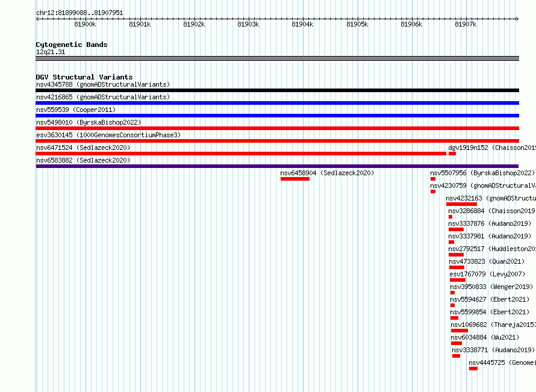Screen dimensions: 536x392
Task: Click the red nsv4232163 variant bar
Action: (461, 204)
